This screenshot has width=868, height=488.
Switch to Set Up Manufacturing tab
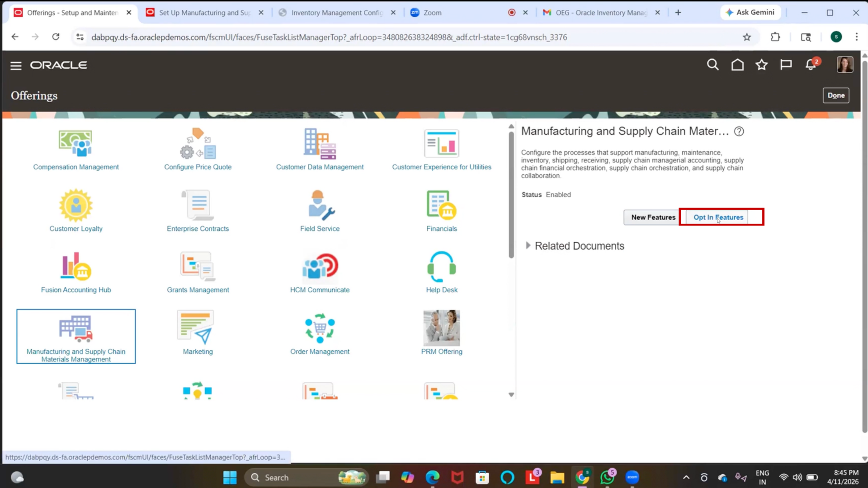(204, 13)
